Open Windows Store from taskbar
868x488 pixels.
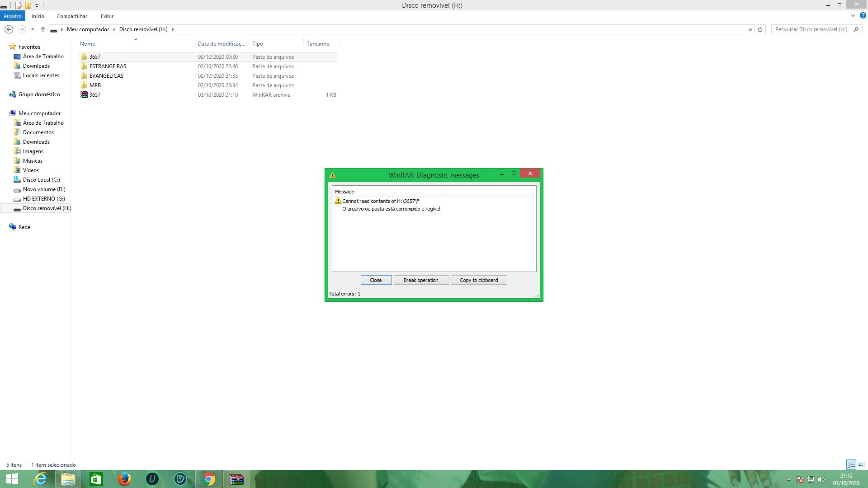[96, 479]
